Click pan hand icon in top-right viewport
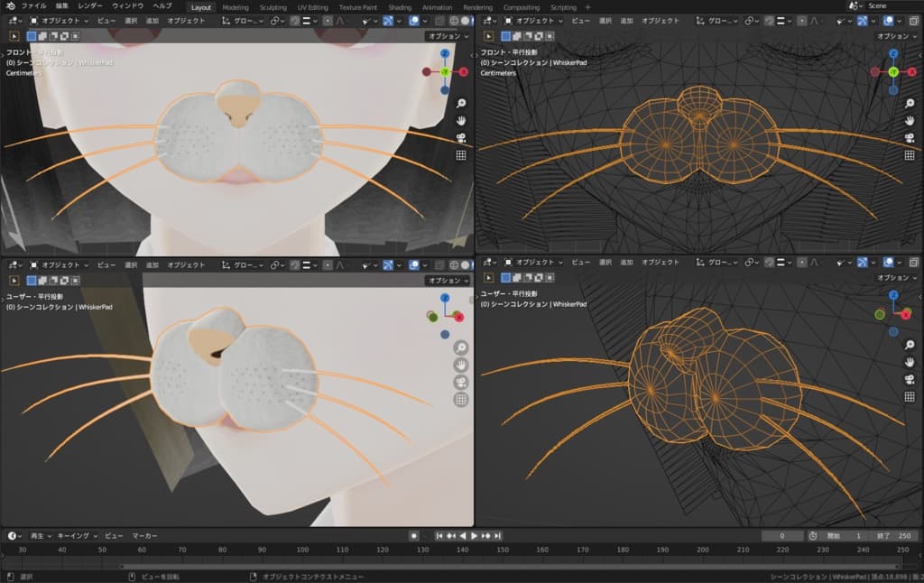Image resolution: width=924 pixels, height=583 pixels. [x=910, y=120]
